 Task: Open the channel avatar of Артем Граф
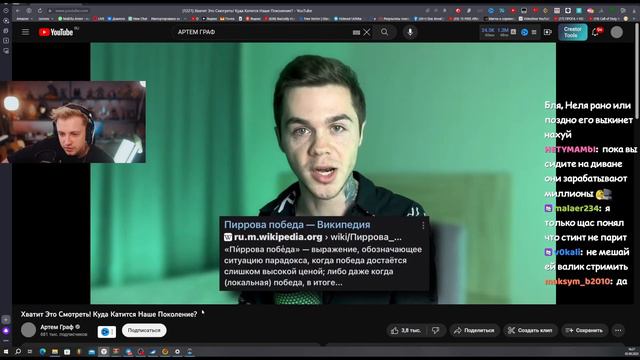click(29, 330)
